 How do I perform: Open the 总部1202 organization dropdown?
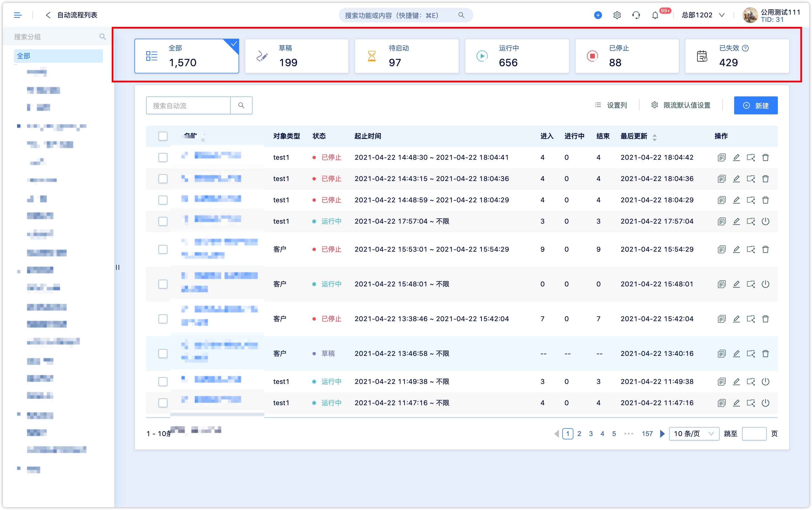point(703,15)
